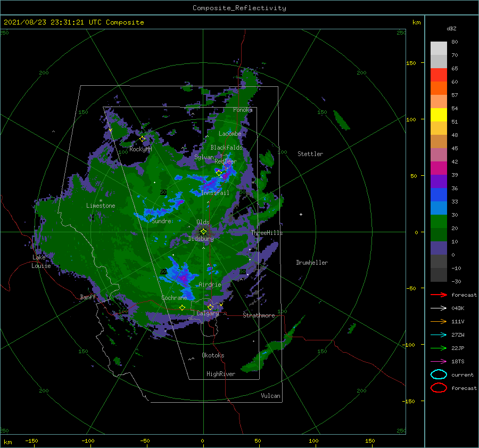Viewport: 479px width, 448px height.
Task: Click the Drumheller label
Action: (312, 263)
